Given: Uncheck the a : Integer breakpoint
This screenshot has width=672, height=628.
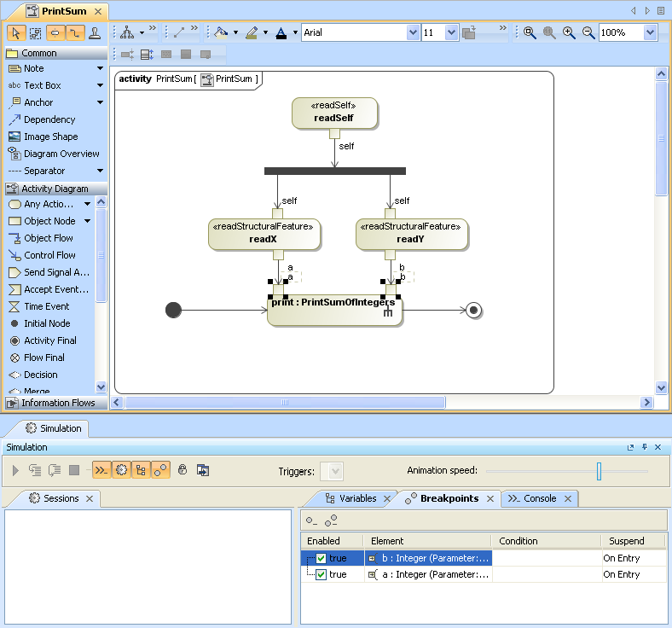Looking at the screenshot, I should 322,574.
